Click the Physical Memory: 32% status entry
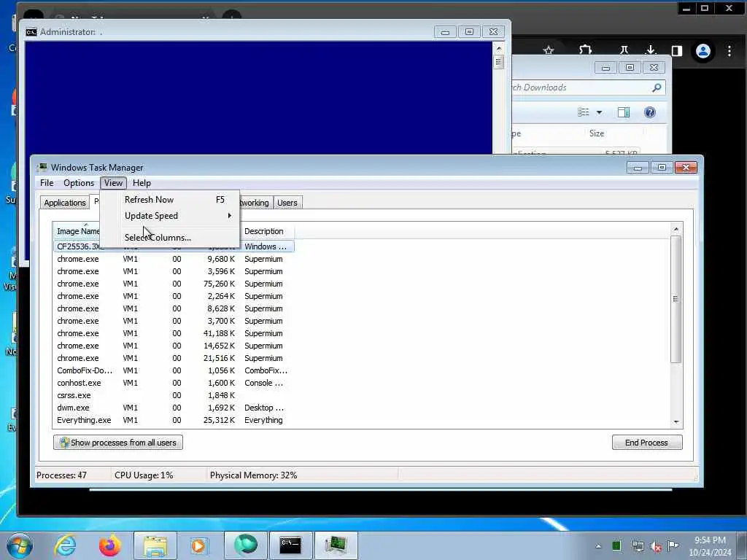 coord(253,475)
